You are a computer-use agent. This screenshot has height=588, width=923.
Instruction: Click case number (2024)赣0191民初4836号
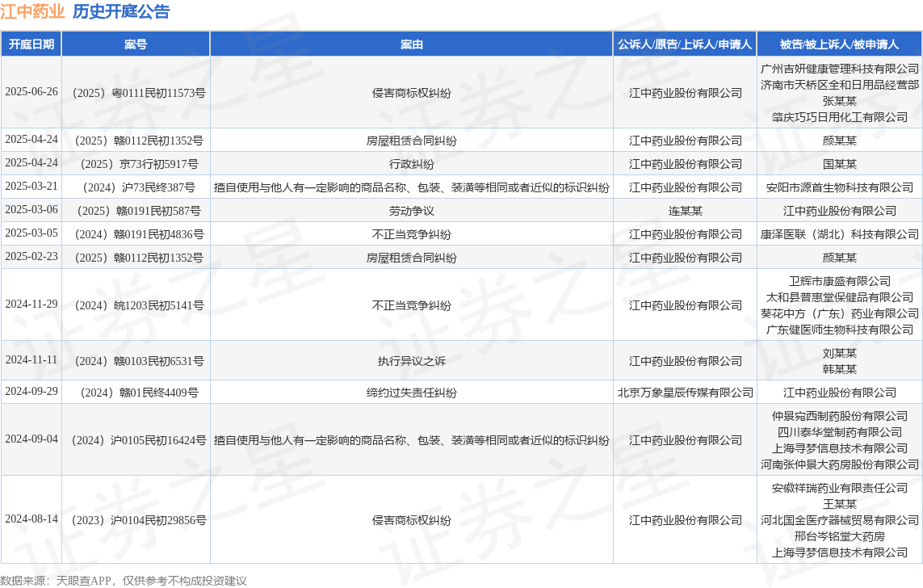tap(136, 234)
